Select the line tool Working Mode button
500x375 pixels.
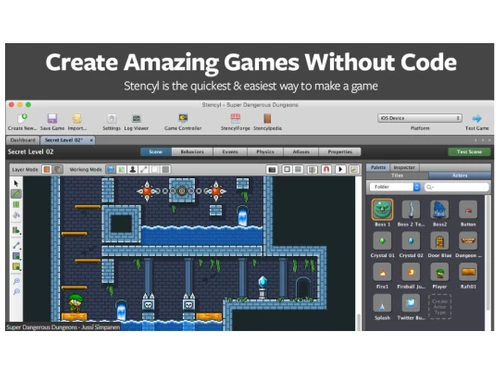143,169
